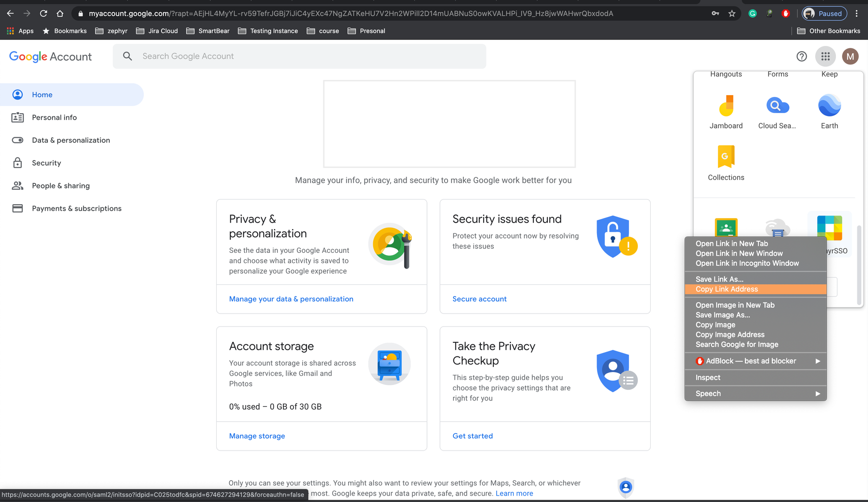
Task: Open Data & personalization sidebar item
Action: click(71, 140)
